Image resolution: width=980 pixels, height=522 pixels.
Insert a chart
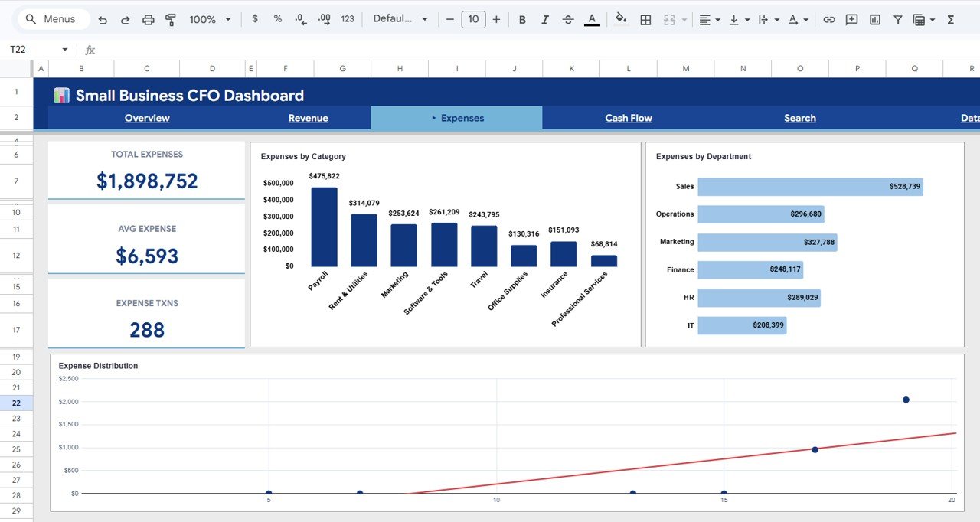pos(874,19)
